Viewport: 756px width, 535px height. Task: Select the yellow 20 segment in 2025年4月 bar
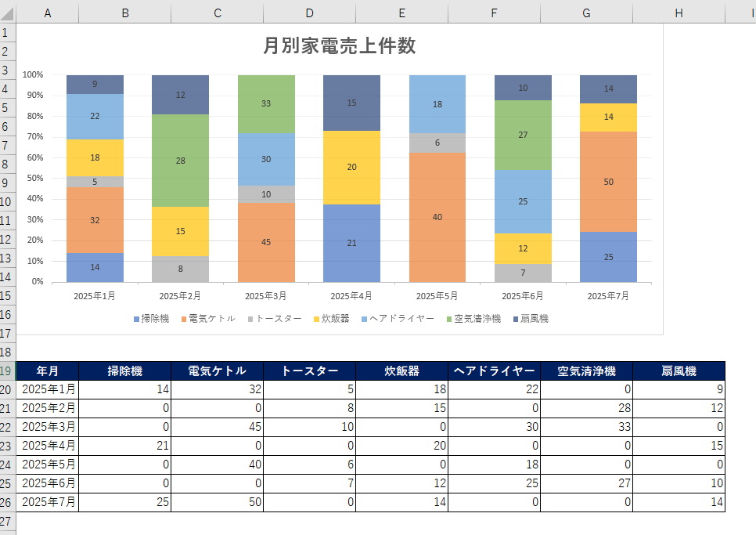point(351,168)
